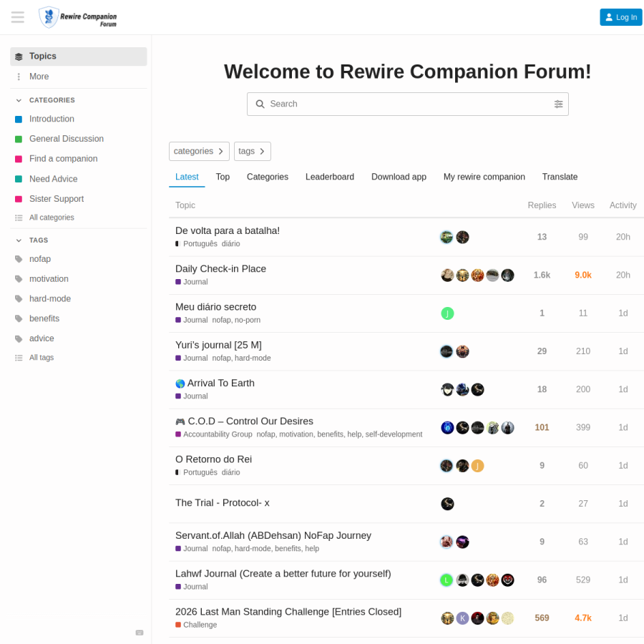This screenshot has height=644, width=644.
Task: Open Yuri's journal [25 M] topic
Action: [x=218, y=345]
